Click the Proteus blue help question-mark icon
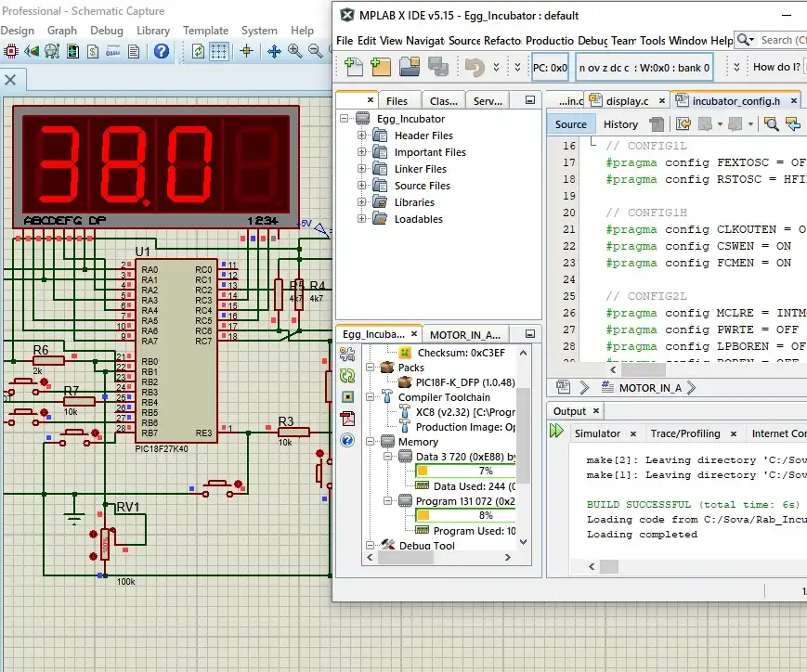 (x=162, y=52)
